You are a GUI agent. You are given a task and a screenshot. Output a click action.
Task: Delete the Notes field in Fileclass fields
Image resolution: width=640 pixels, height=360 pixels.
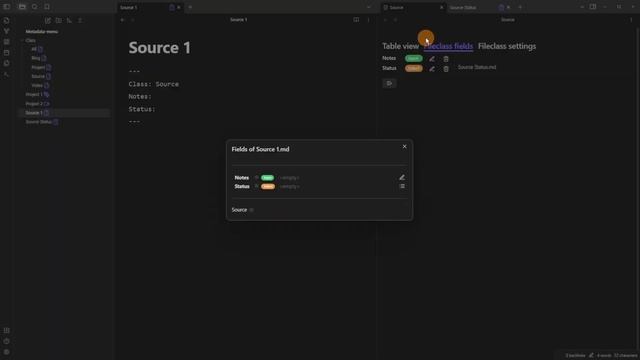(446, 59)
